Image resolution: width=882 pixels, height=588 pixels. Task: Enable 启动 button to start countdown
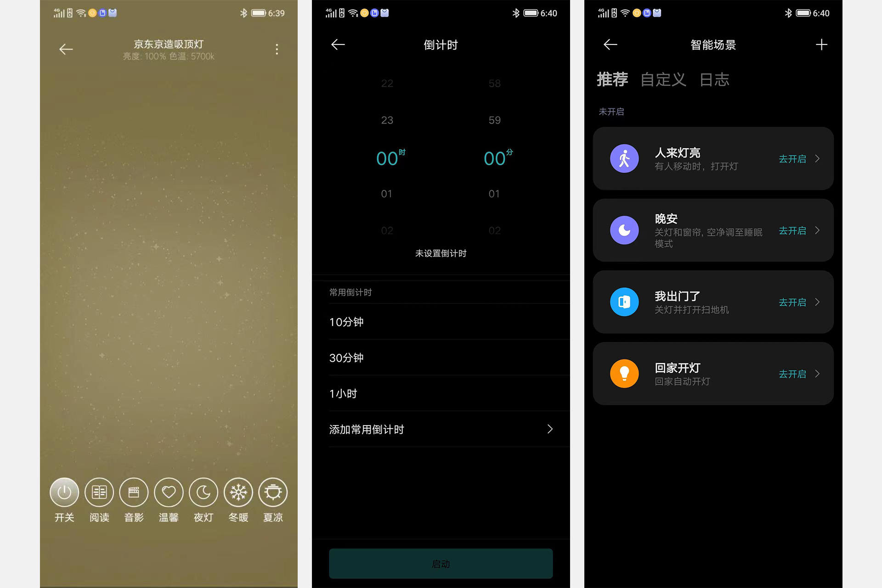tap(441, 562)
